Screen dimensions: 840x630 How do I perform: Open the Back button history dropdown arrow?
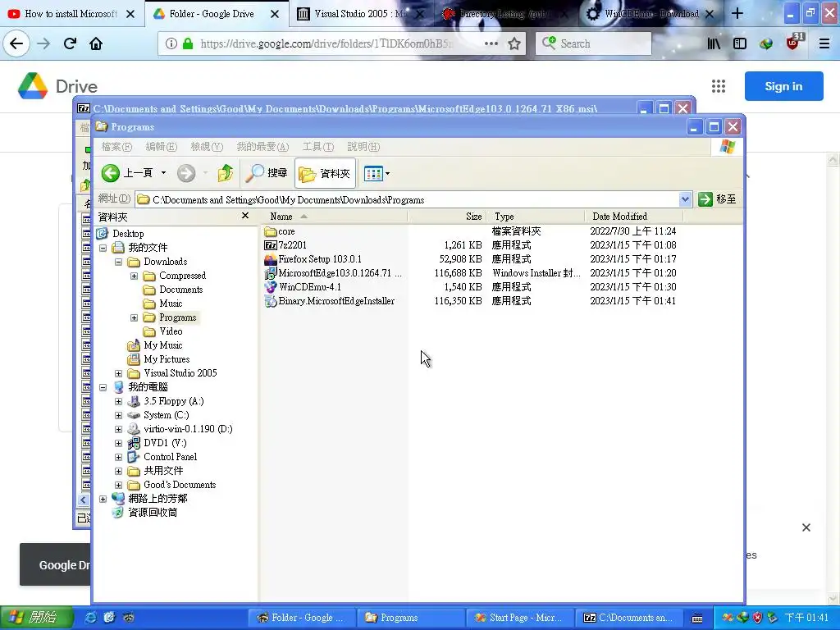click(163, 173)
